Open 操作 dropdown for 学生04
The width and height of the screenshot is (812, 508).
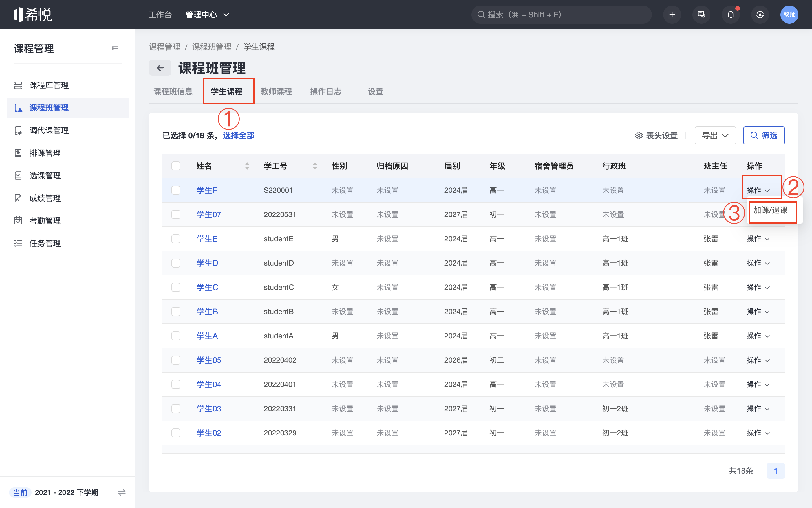click(758, 384)
